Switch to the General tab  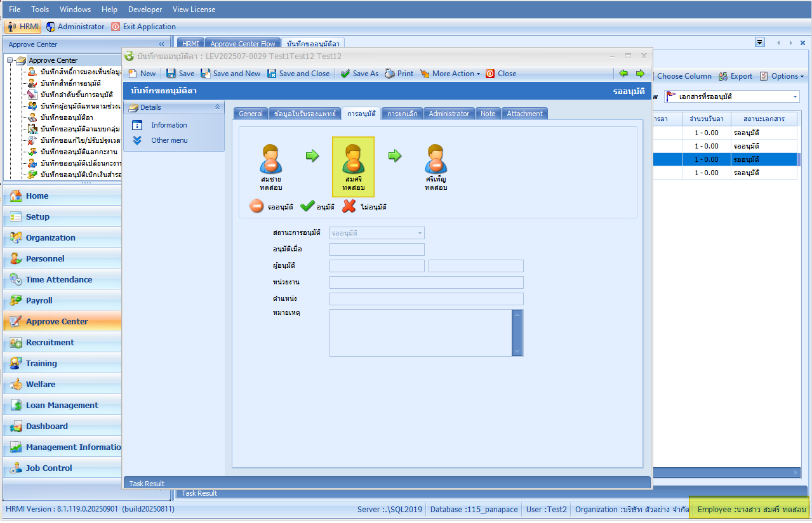[251, 114]
